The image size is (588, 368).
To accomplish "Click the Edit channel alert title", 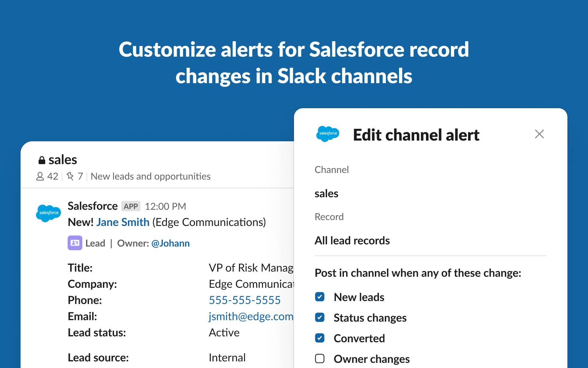I will [x=416, y=135].
